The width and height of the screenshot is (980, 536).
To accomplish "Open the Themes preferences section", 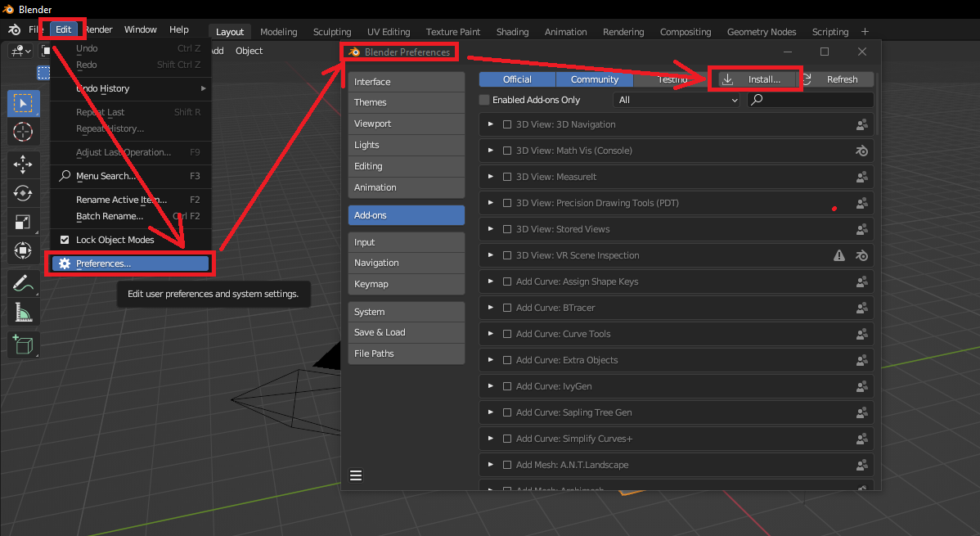I will [407, 102].
